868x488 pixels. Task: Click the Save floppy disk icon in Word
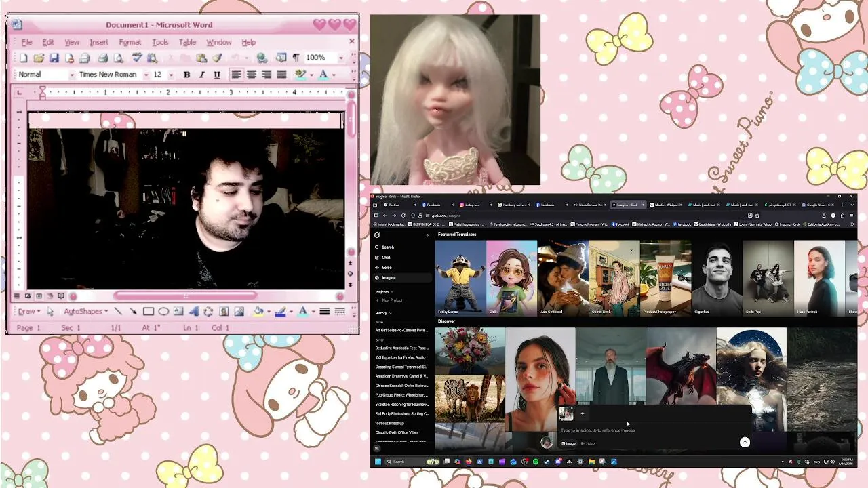click(54, 58)
